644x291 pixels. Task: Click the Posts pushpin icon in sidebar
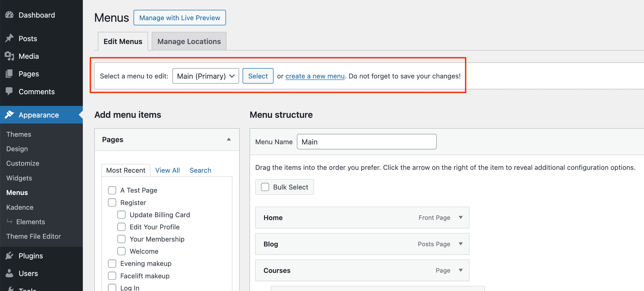point(9,38)
